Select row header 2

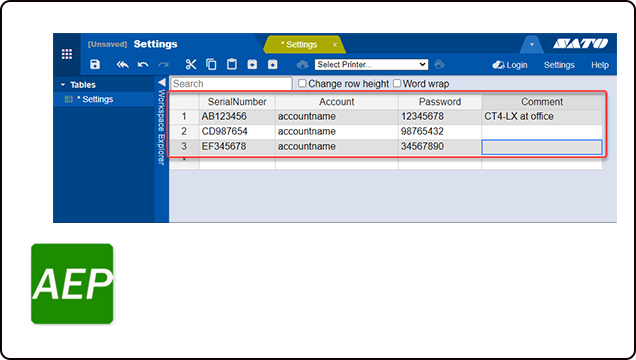184,132
